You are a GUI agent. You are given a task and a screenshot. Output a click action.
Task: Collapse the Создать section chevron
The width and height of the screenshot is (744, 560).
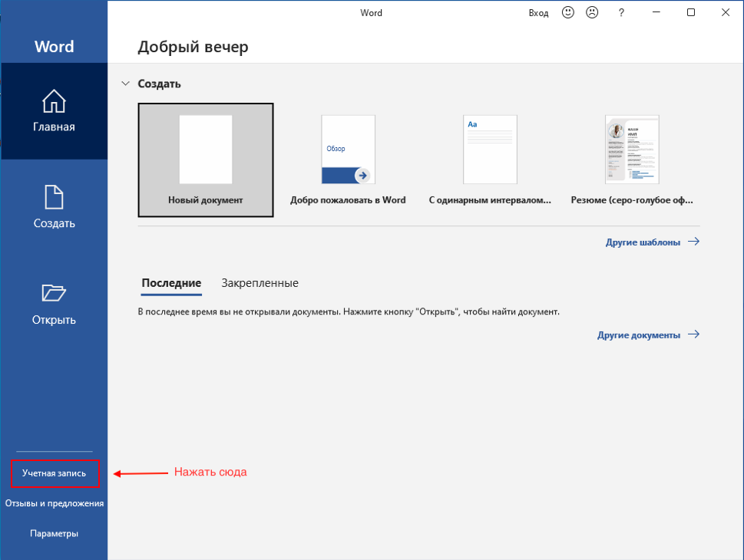[125, 84]
